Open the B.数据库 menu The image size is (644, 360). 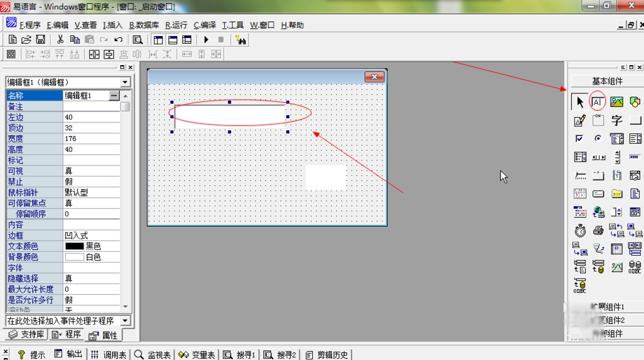click(x=144, y=25)
